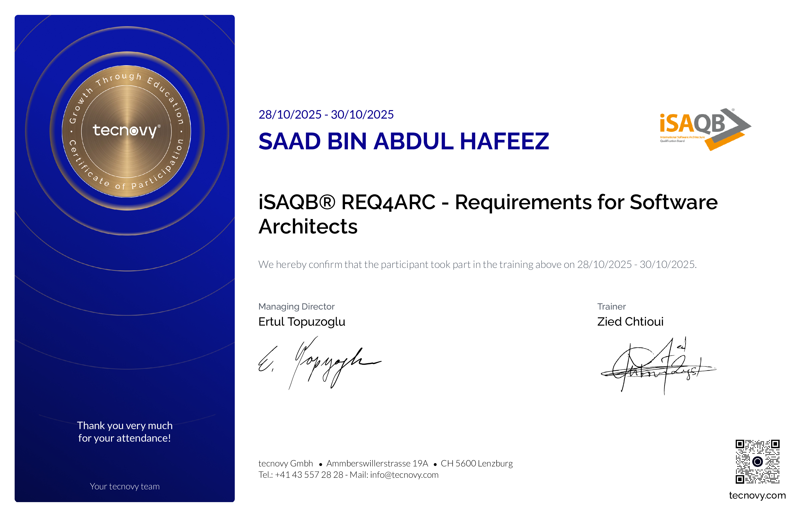Click the blue certificate sidebar panel
Viewport: 812px width, 517px height.
[x=125, y=304]
